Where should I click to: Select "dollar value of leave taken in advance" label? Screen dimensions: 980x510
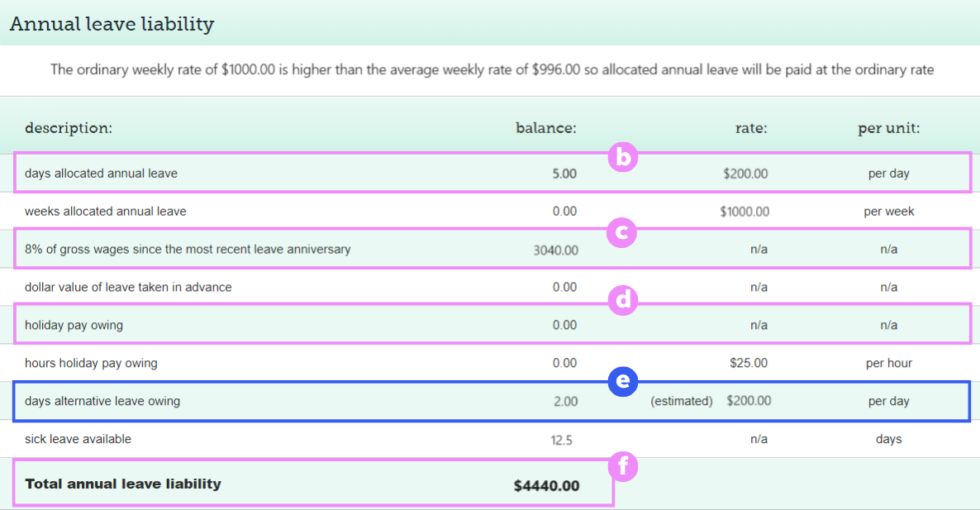[x=128, y=288]
